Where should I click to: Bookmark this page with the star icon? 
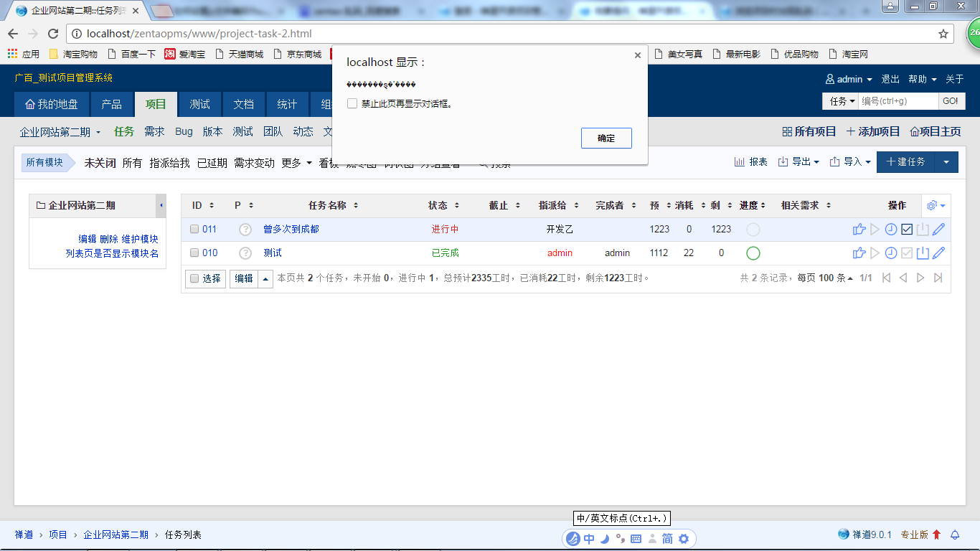[943, 34]
